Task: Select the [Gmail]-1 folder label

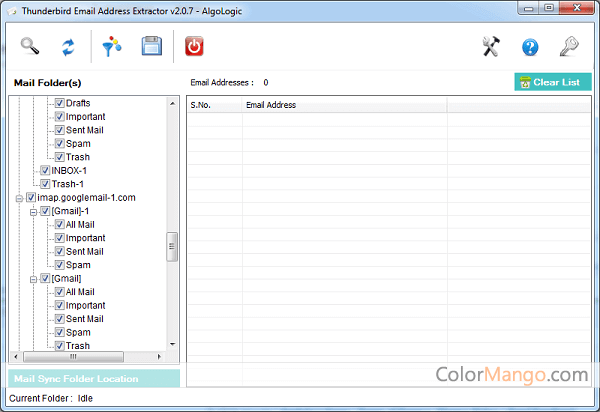Action: pos(70,211)
